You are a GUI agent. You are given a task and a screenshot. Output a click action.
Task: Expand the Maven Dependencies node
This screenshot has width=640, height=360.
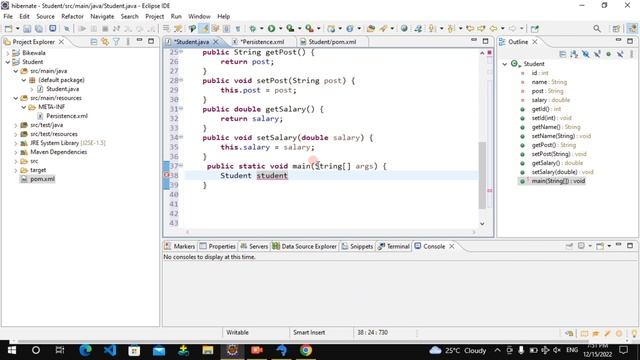(x=16, y=152)
